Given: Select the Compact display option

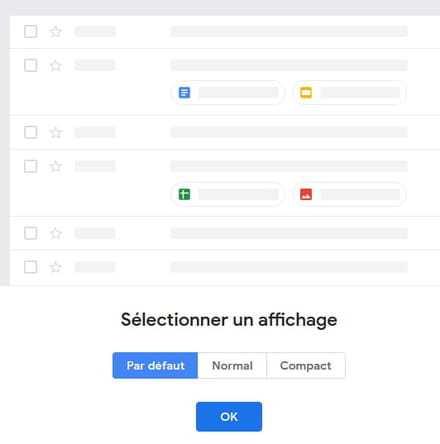Looking at the screenshot, I should (306, 365).
